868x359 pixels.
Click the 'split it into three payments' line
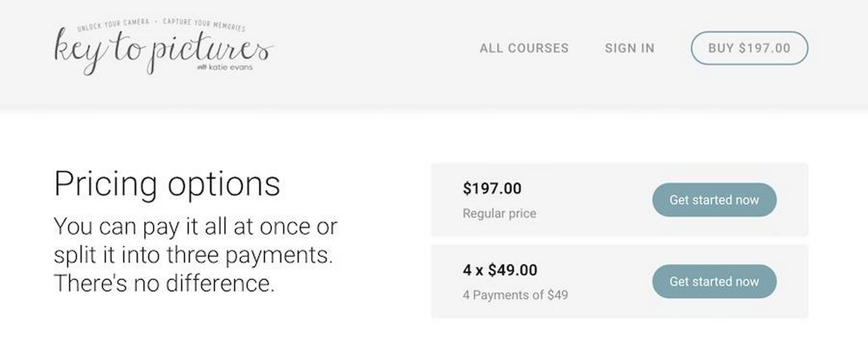pyautogui.click(x=193, y=255)
